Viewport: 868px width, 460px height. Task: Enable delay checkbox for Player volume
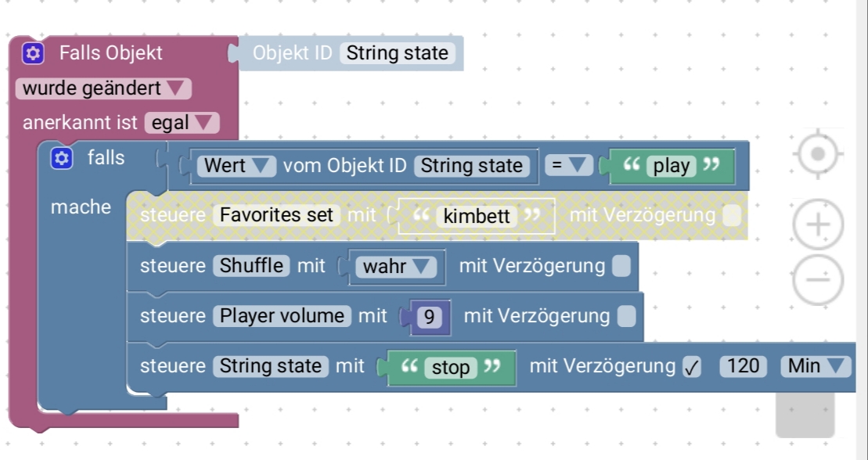coord(626,316)
